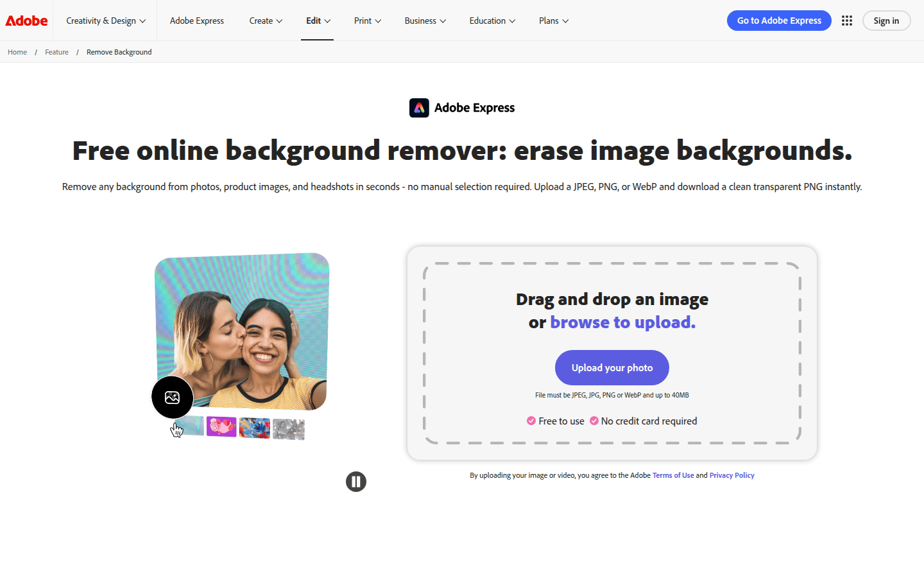Click the Sign in button
Screen dimensions: 924x578
886,21
